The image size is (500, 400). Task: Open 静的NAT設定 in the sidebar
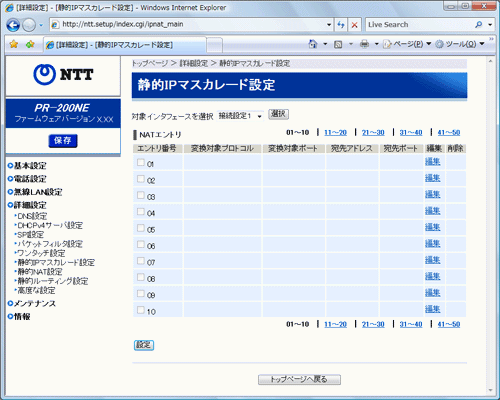pyautogui.click(x=40, y=272)
